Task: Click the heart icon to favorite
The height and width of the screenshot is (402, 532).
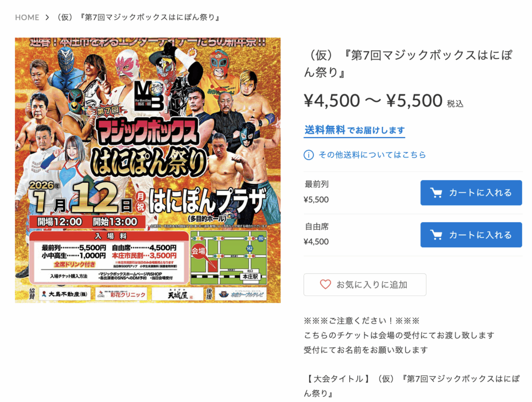Action: (325, 285)
